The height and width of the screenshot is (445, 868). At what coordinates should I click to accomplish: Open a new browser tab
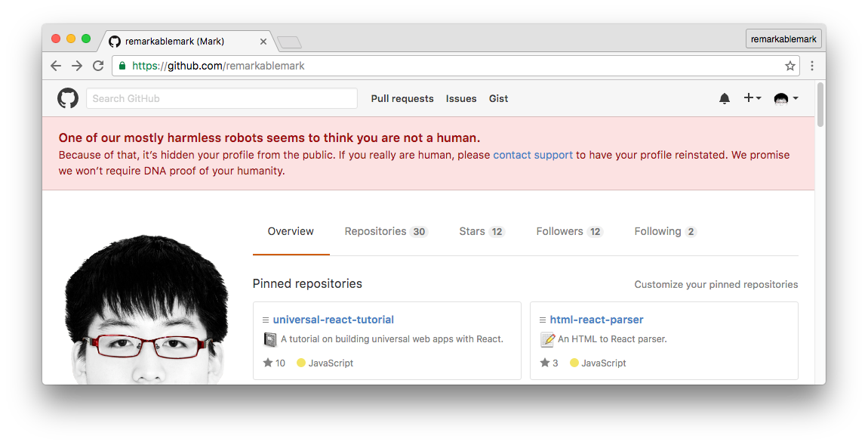pos(289,42)
